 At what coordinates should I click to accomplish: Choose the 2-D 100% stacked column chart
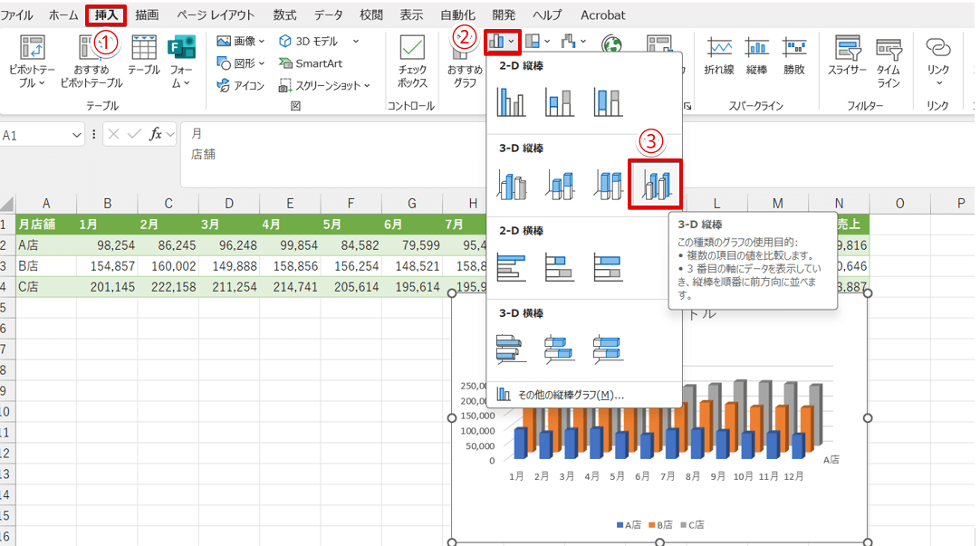608,101
